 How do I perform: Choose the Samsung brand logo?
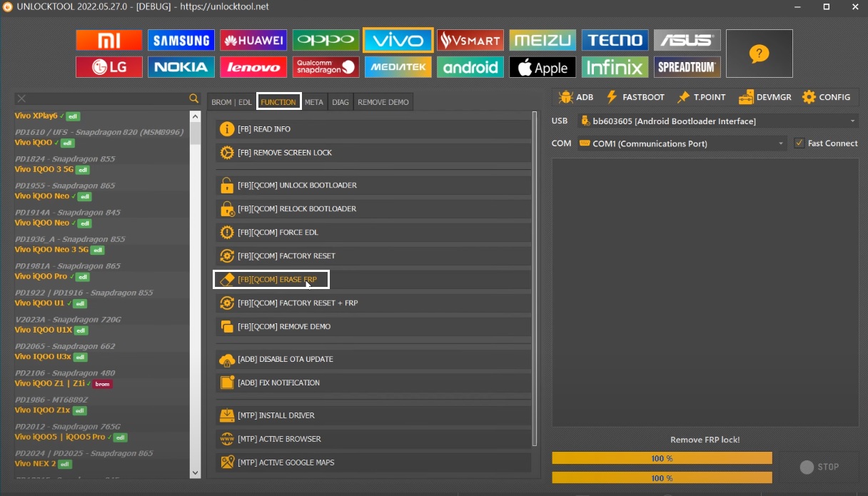pyautogui.click(x=181, y=40)
